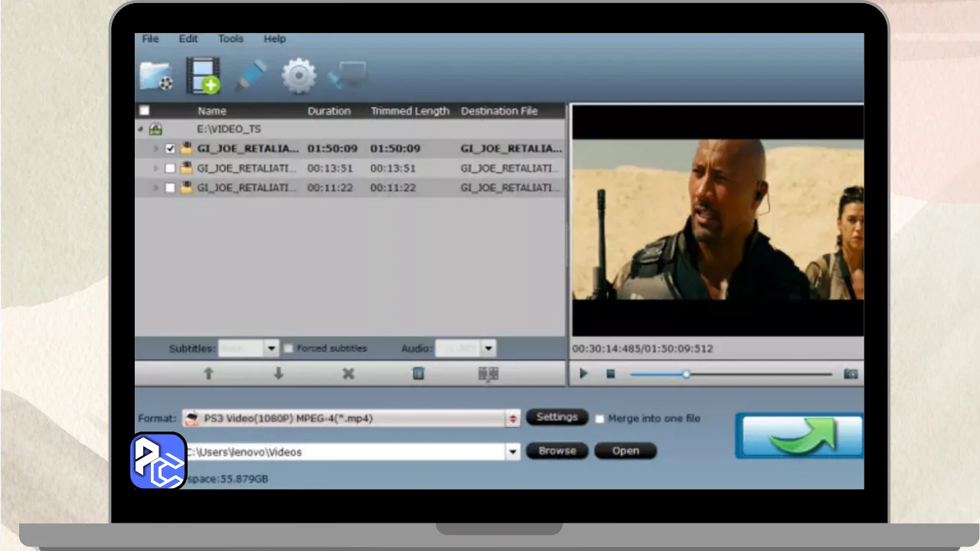
Task: Click the Settings button
Action: tap(557, 418)
